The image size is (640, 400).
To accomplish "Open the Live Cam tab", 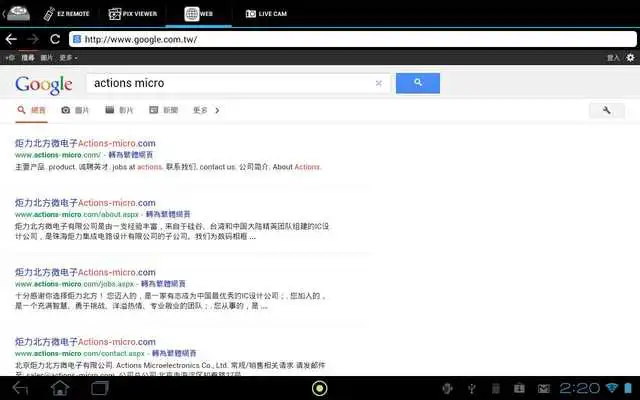I will [266, 13].
